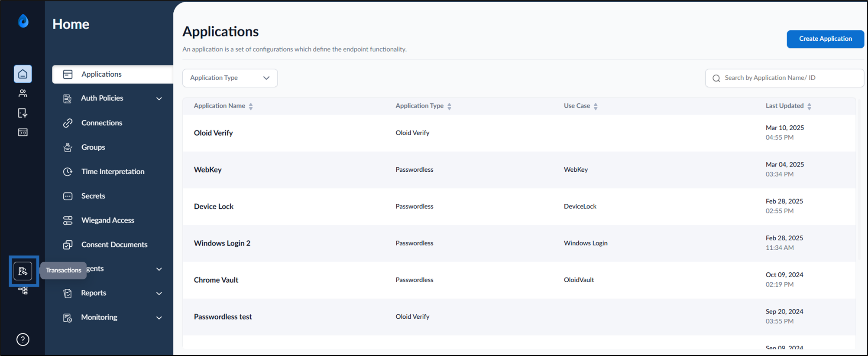The width and height of the screenshot is (868, 356).
Task: Open Groups in the sidebar menu
Action: coord(93,147)
